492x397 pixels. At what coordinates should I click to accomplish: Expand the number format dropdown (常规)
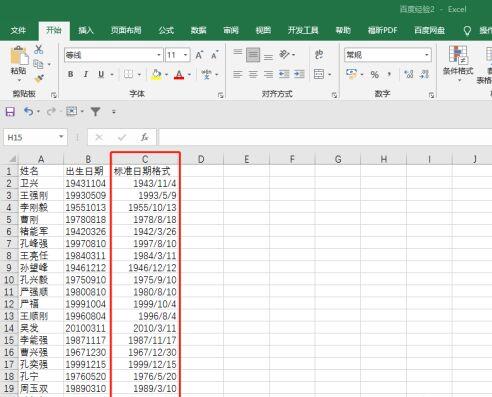(x=426, y=55)
